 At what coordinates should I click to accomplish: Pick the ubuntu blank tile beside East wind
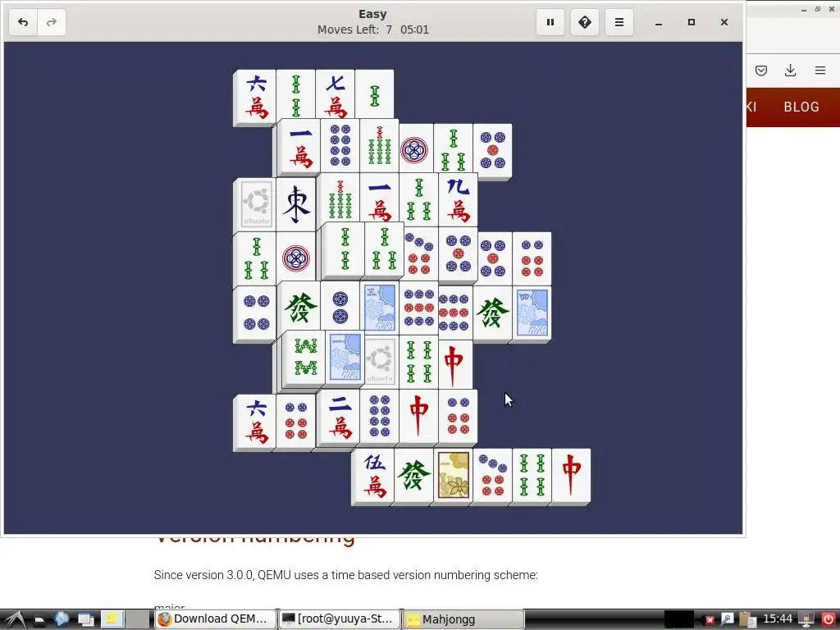256,203
